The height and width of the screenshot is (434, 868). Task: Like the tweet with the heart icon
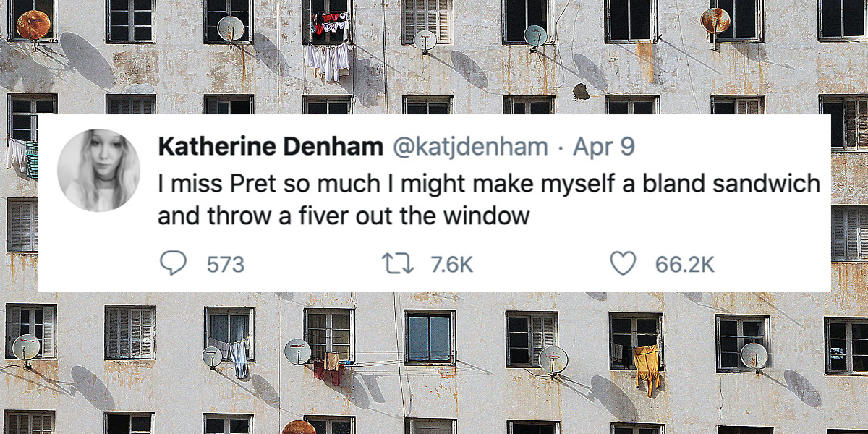(622, 264)
